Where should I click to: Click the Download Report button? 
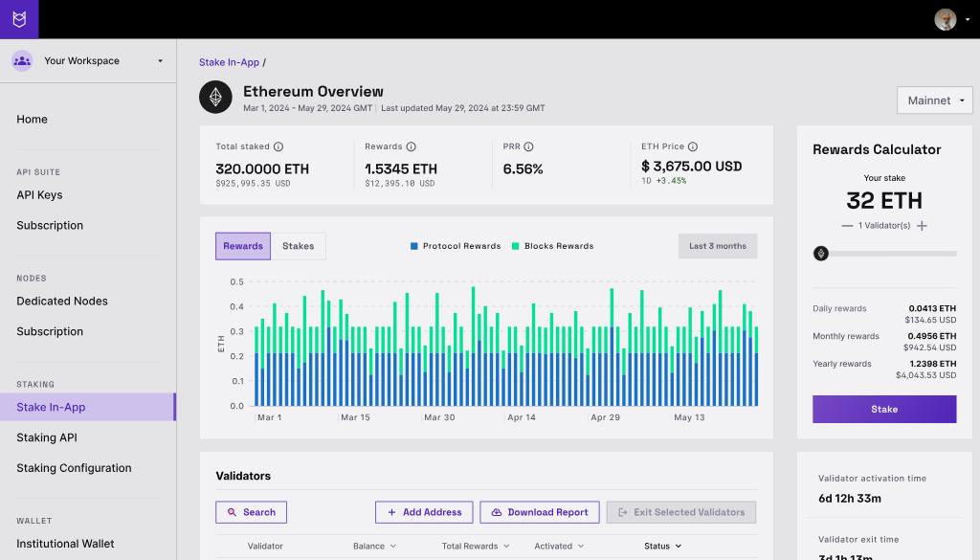click(x=540, y=512)
